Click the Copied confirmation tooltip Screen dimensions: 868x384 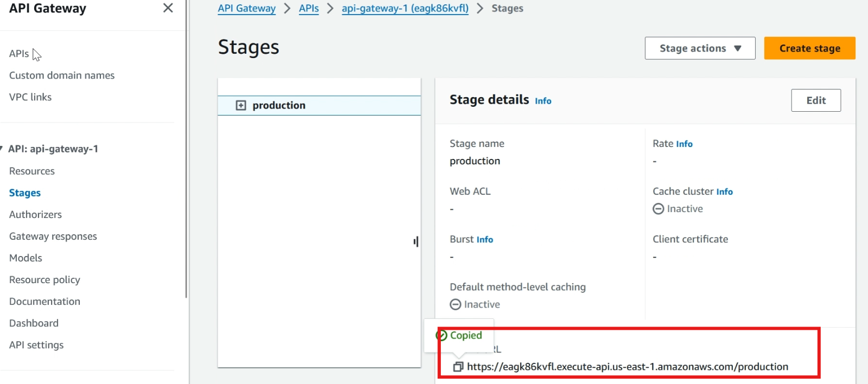[x=459, y=335]
